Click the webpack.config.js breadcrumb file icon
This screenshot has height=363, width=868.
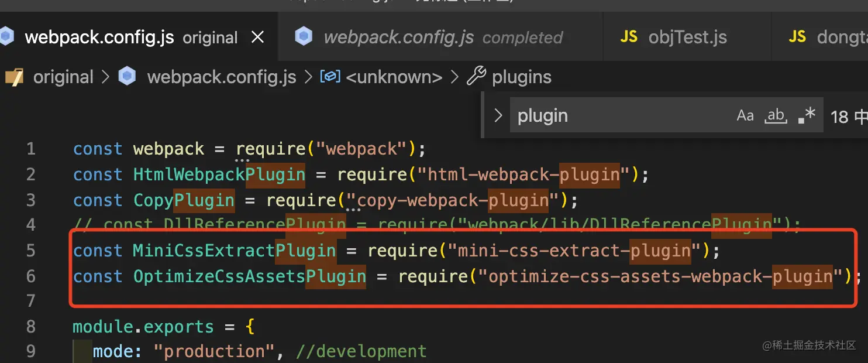point(127,77)
